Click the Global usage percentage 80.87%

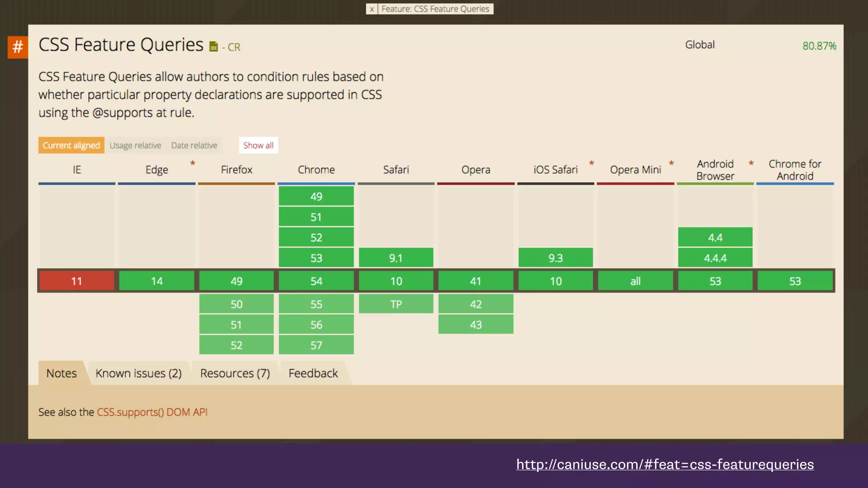pos(819,46)
